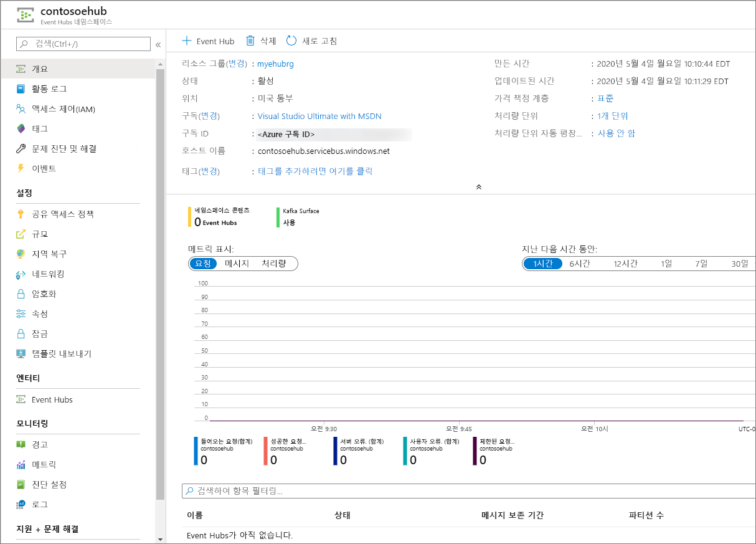Click the salmon swatch for 성공한 요청

click(x=265, y=452)
